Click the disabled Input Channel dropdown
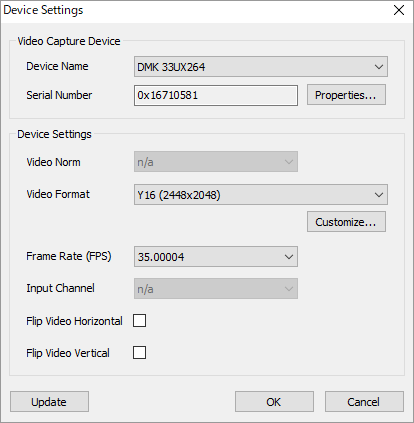This screenshot has width=414, height=423. 216,289
